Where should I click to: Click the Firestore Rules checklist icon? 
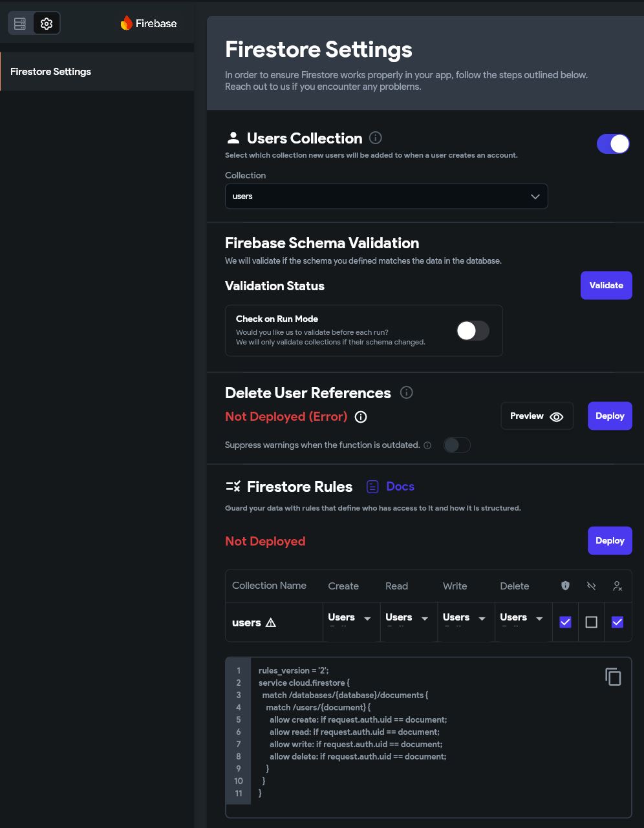[x=233, y=486]
